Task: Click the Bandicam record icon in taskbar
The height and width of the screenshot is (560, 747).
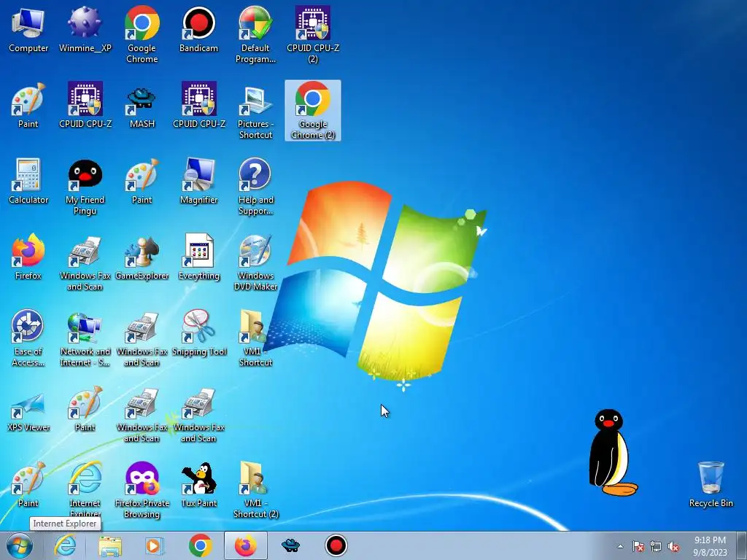Action: (x=336, y=545)
